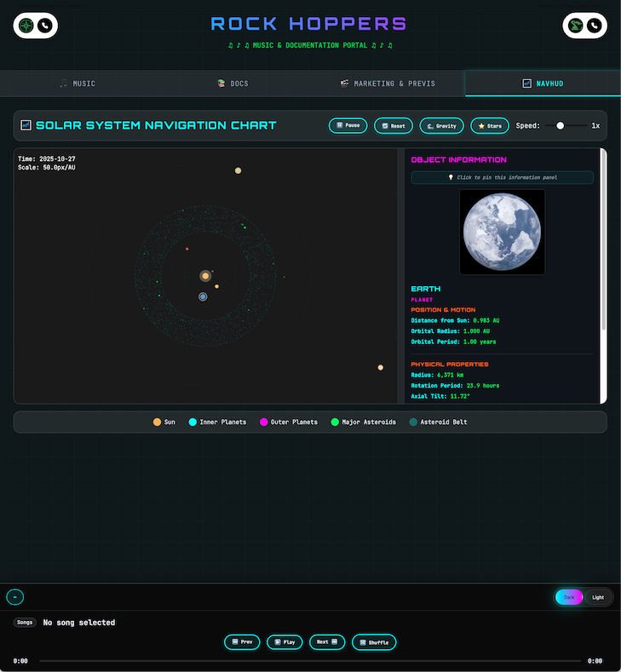The height and width of the screenshot is (672, 621).
Task: Toggle the Stars background
Action: 489,126
